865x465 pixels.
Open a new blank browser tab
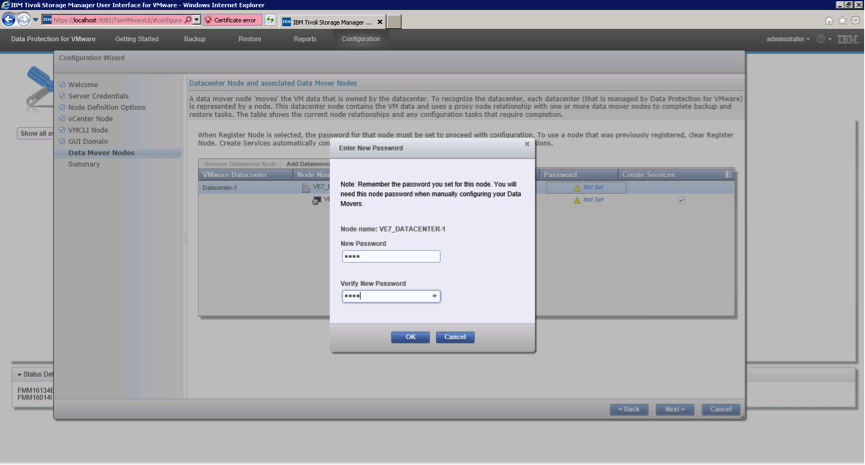click(x=394, y=22)
